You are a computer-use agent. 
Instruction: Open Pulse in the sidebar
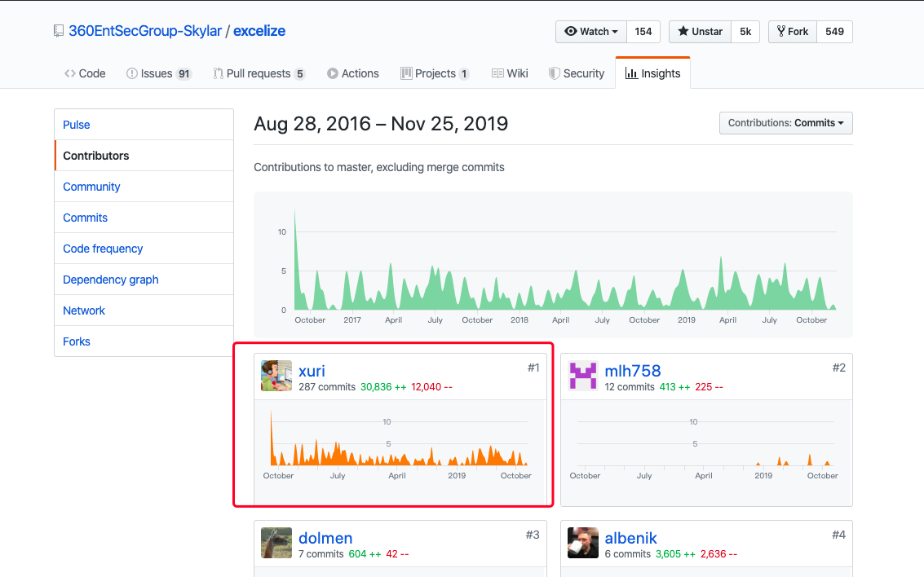[144, 125]
